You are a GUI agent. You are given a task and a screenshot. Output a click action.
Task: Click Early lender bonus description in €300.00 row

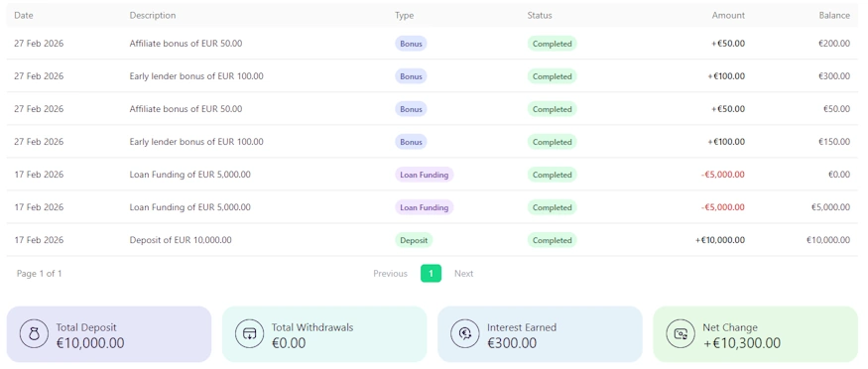[196, 76]
